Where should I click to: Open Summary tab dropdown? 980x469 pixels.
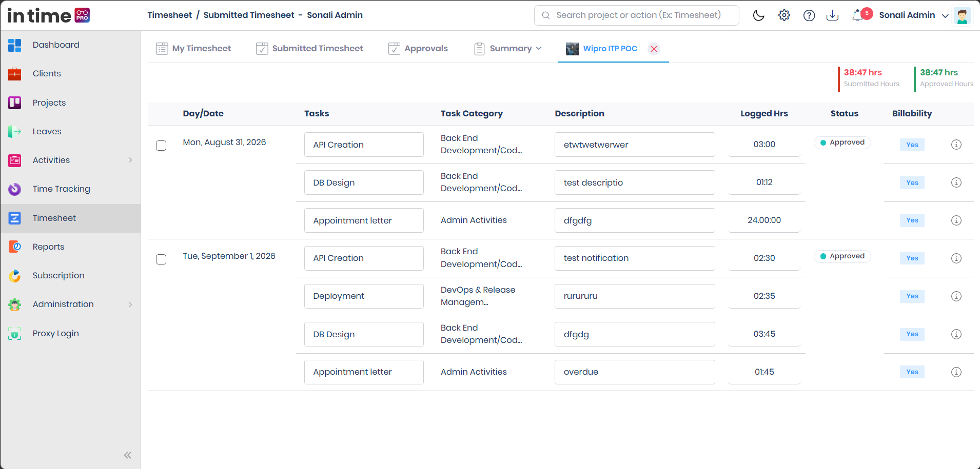508,48
